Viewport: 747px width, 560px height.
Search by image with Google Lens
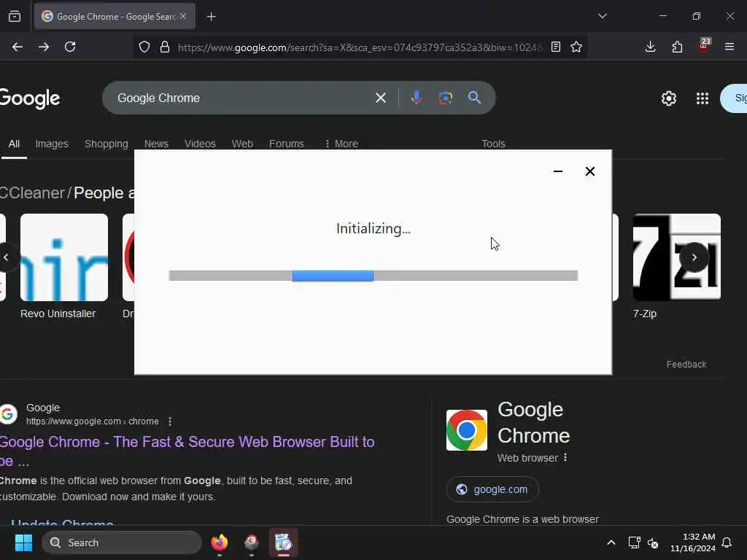click(x=446, y=98)
